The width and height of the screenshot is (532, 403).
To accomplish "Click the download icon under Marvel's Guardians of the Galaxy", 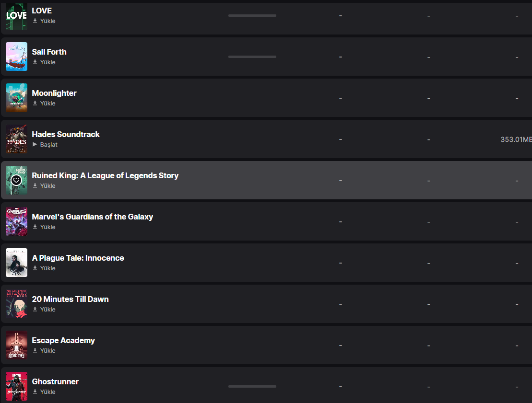I will (x=35, y=227).
